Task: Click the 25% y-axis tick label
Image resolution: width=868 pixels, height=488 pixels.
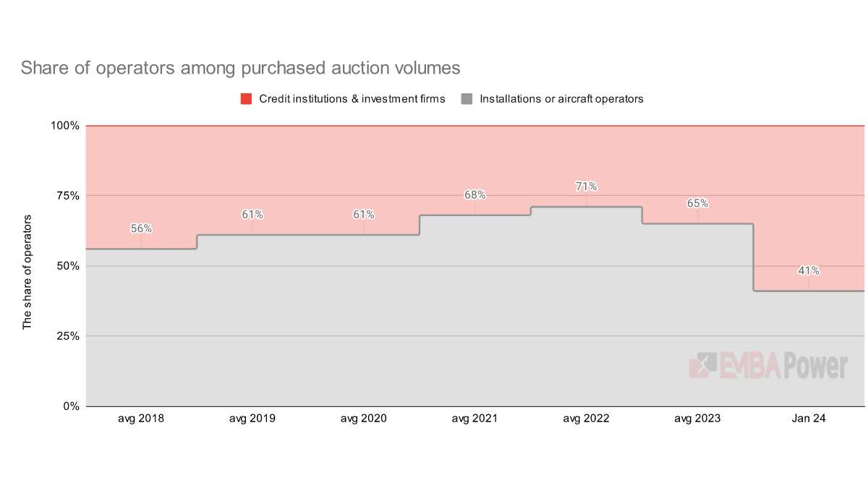Action: pos(67,336)
